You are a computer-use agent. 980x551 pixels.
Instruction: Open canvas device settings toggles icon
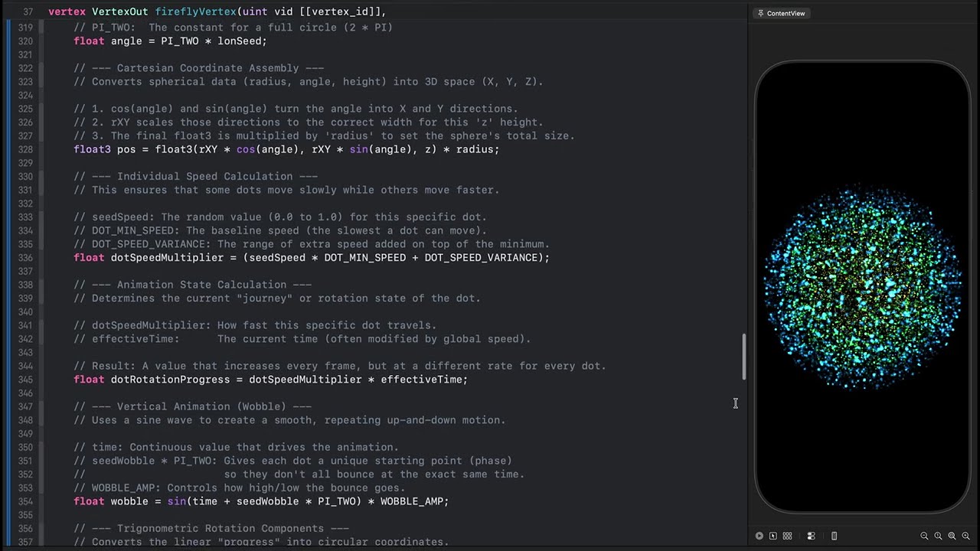812,536
